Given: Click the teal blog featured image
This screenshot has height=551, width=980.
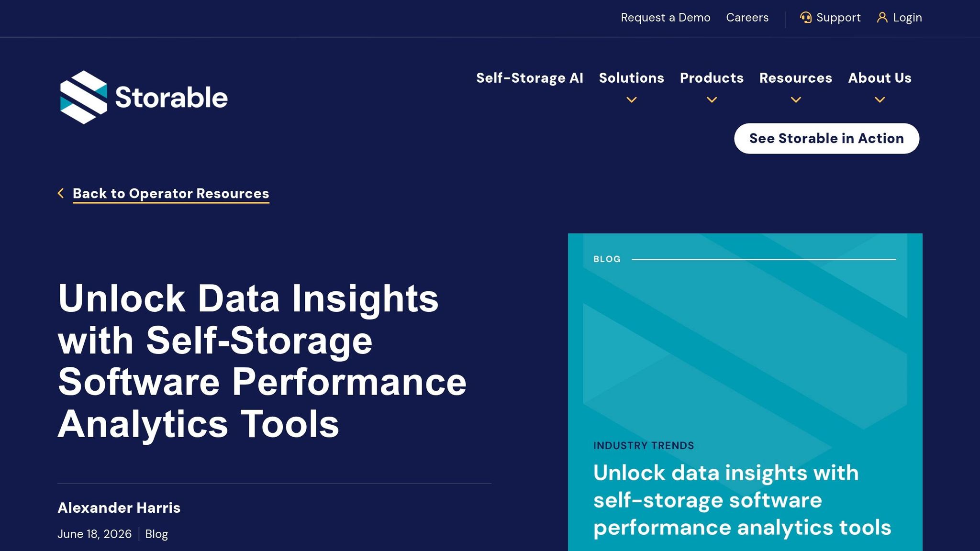Looking at the screenshot, I should [x=745, y=392].
